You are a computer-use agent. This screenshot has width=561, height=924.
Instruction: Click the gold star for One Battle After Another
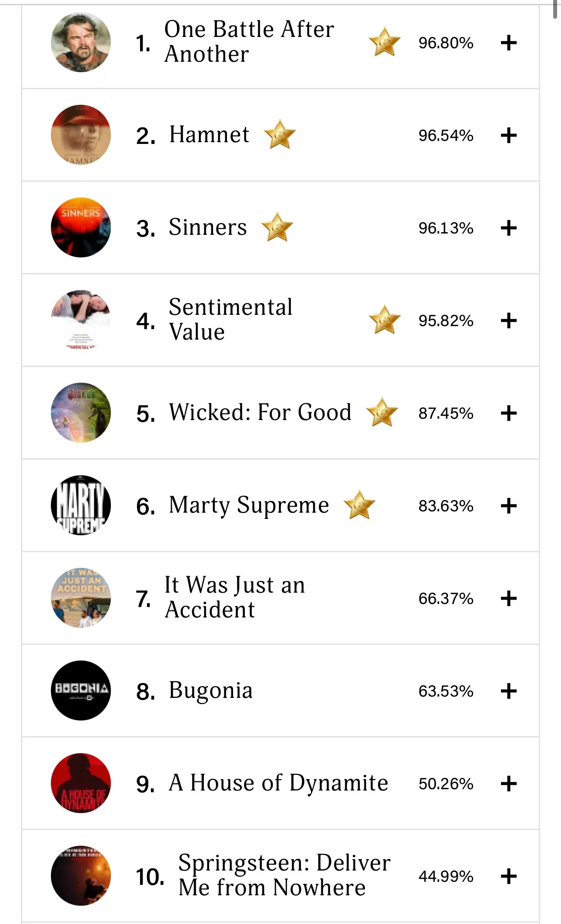coord(384,42)
